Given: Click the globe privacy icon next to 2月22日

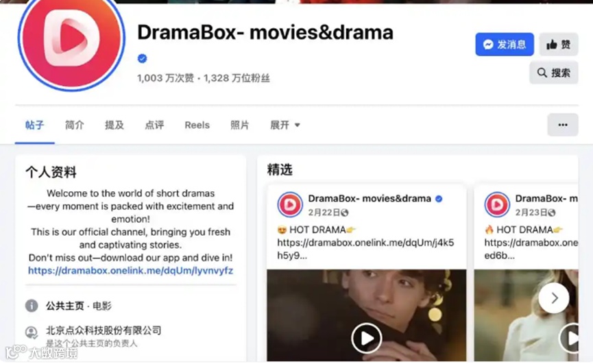Looking at the screenshot, I should [x=344, y=213].
